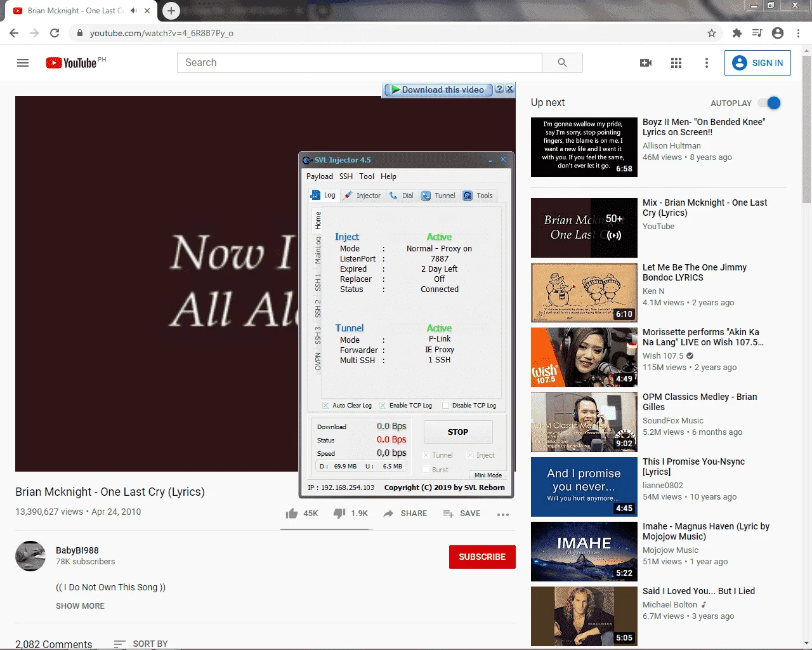Viewport: 812px width, 650px height.
Task: Switch SVL Injector to Mini Mode
Action: 488,475
